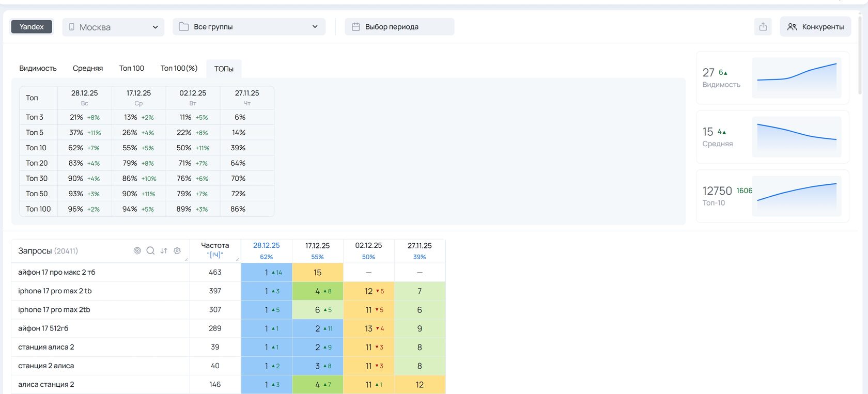Image resolution: width=868 pixels, height=394 pixels.
Task: Open the Выбор периода date picker
Action: (x=399, y=27)
